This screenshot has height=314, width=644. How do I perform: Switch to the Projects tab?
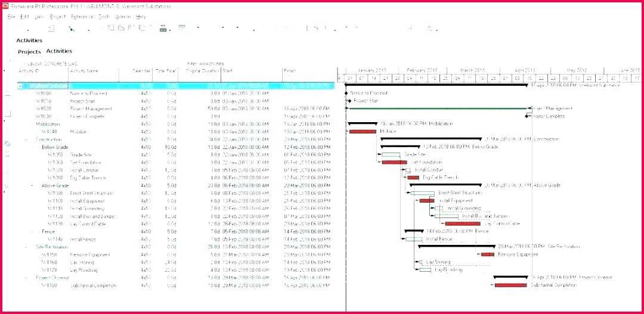pos(29,52)
